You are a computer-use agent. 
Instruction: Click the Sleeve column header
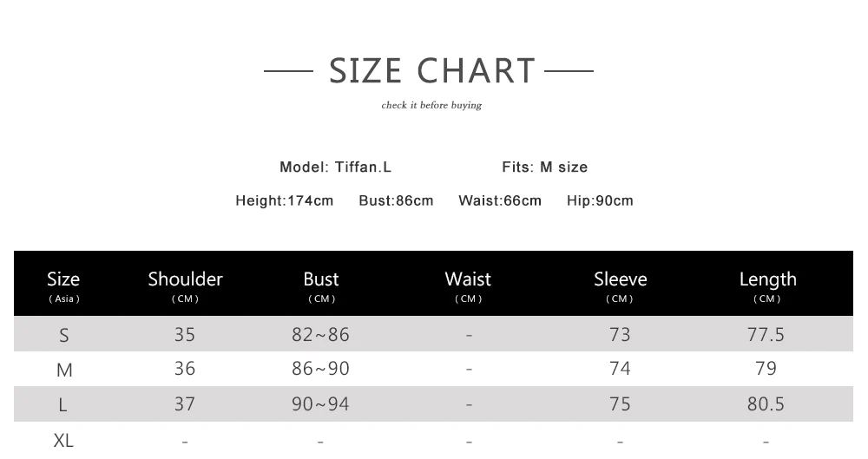tap(620, 285)
